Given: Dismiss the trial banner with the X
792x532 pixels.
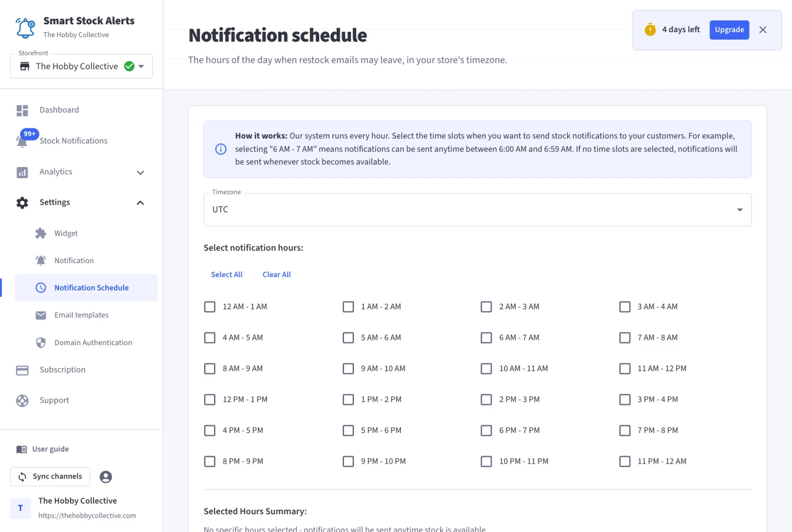Looking at the screenshot, I should coord(763,30).
